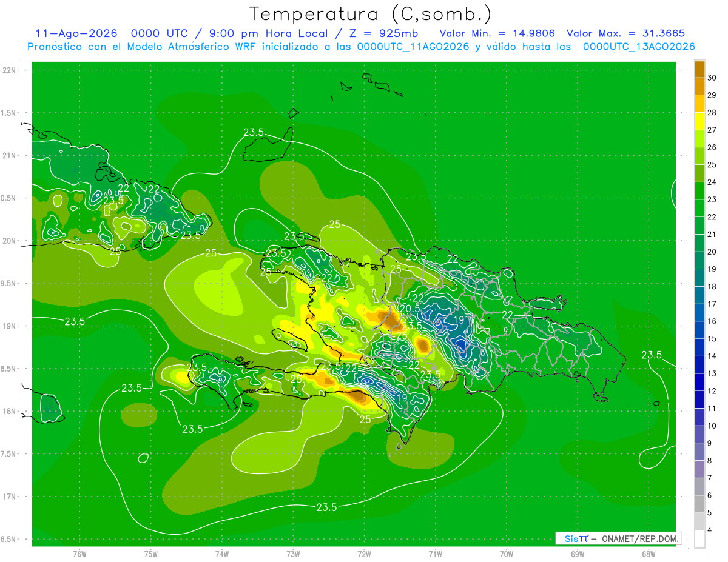728x562 pixels.
Task: Click the '76W' longitude axis label
Action: tap(79, 554)
